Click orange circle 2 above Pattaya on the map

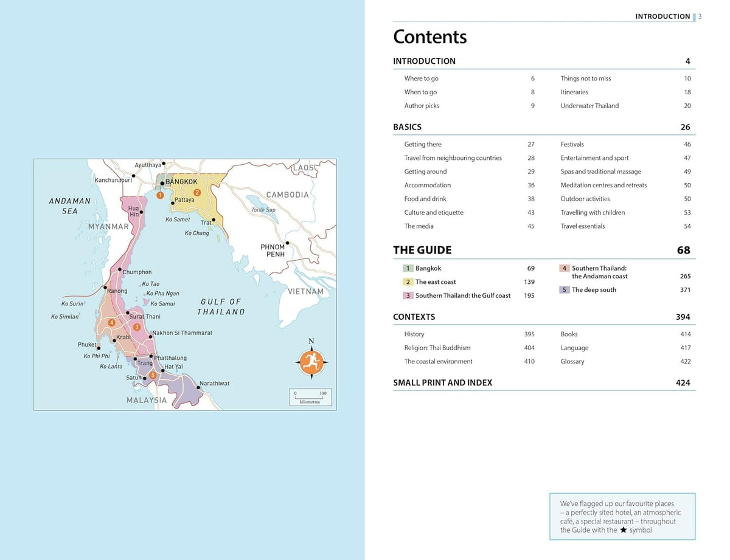pos(197,192)
